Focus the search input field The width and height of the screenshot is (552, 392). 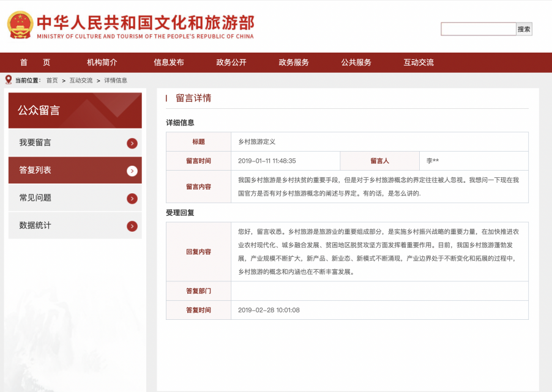pyautogui.click(x=479, y=29)
